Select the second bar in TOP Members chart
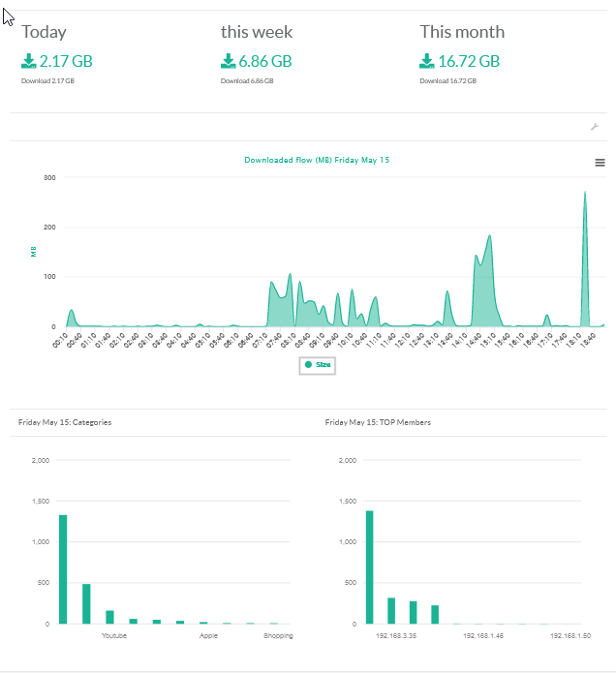The image size is (616, 673). (x=391, y=611)
